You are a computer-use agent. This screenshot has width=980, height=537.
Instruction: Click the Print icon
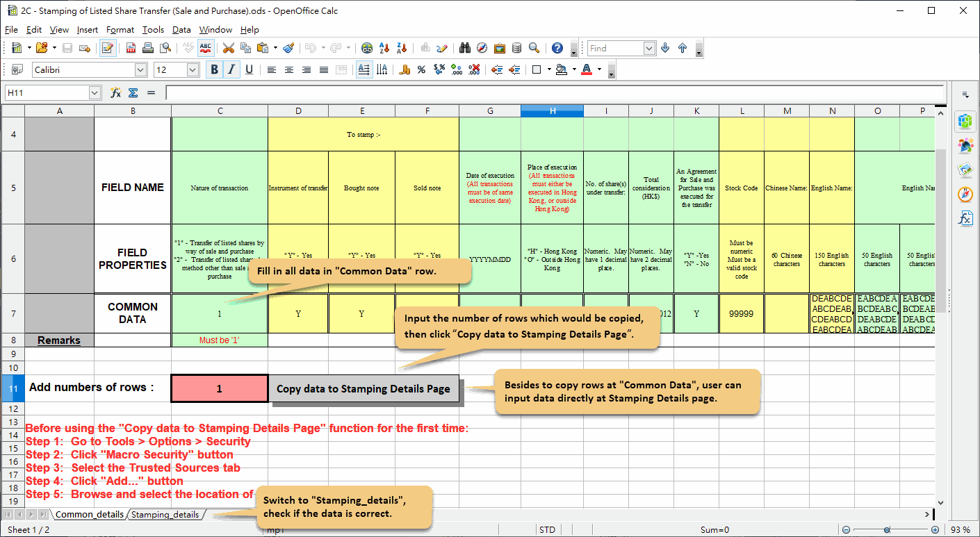pyautogui.click(x=147, y=48)
